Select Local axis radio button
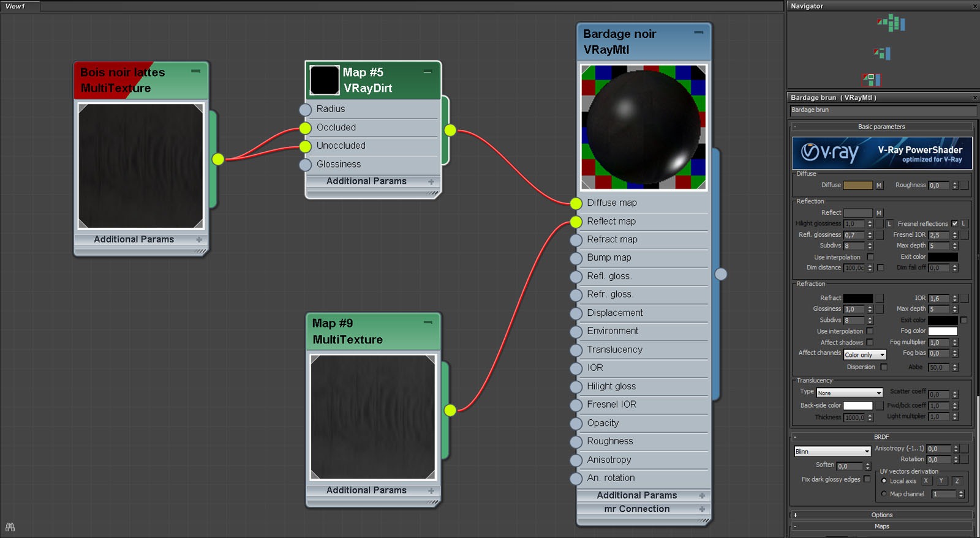 point(884,480)
